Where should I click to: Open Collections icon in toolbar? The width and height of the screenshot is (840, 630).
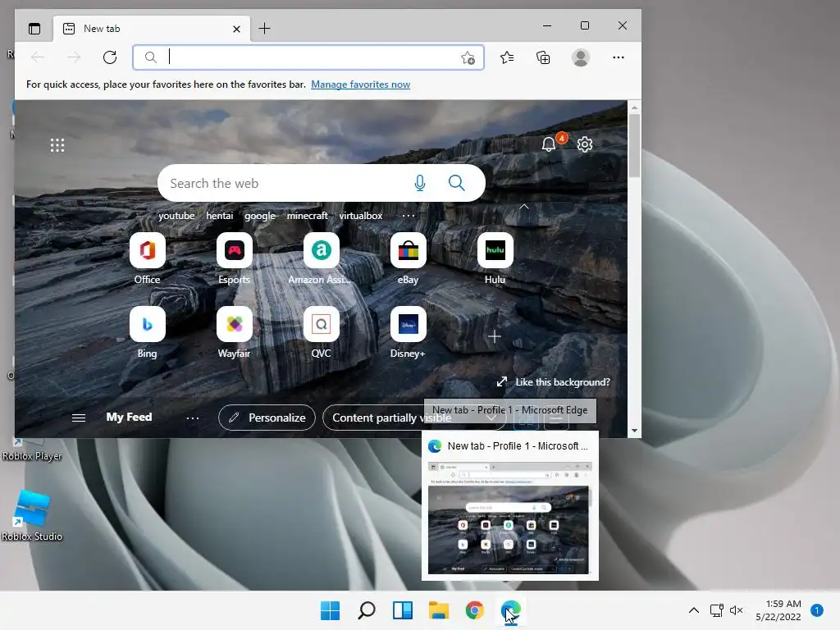543,57
